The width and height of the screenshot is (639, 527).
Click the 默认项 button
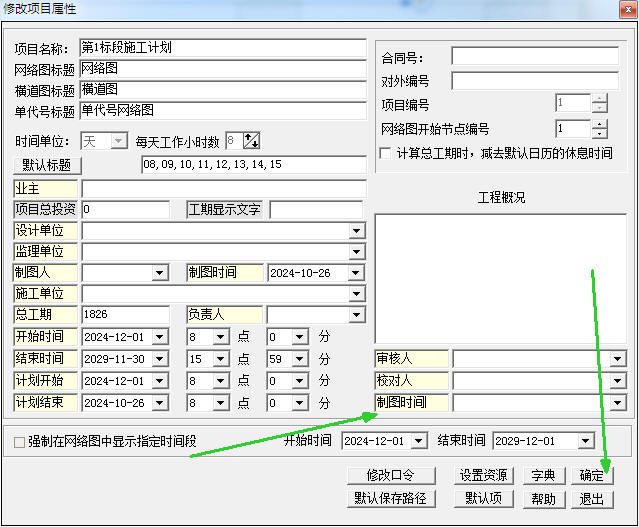point(483,498)
